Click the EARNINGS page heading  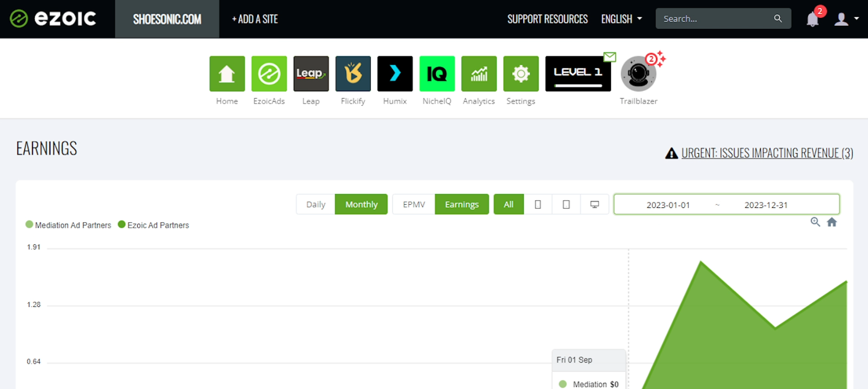[47, 148]
